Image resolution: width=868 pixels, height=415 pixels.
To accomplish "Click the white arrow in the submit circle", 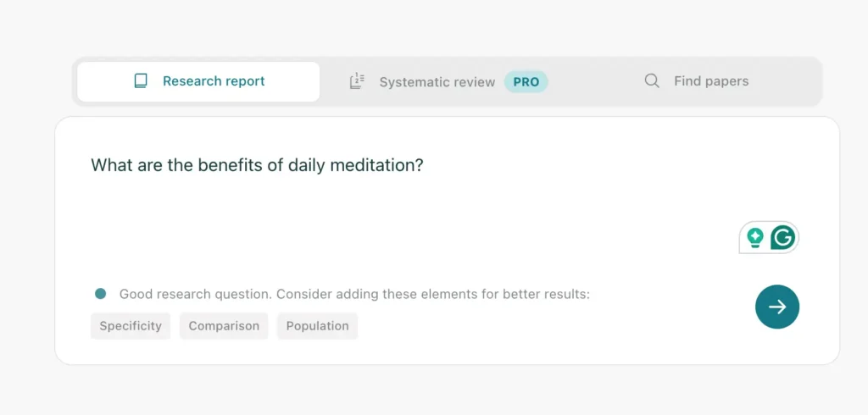I will click(x=777, y=307).
